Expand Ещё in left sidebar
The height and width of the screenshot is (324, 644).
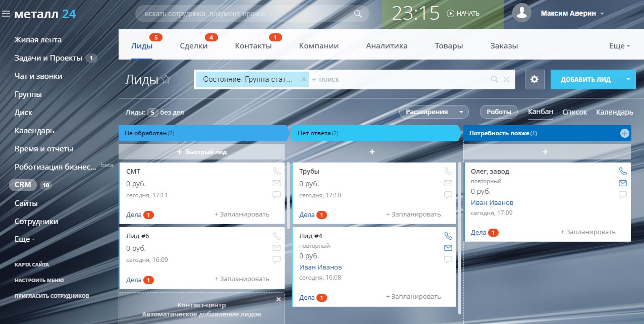pyautogui.click(x=25, y=240)
